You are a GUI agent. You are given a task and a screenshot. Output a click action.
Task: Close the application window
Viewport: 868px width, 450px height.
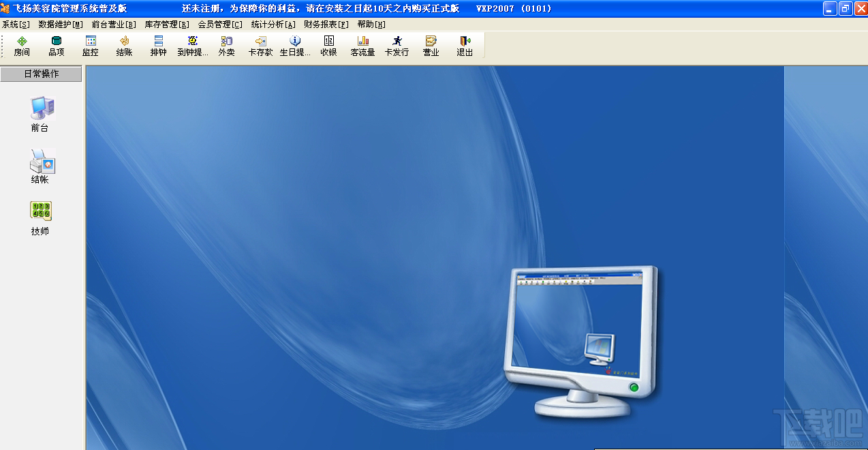tap(861, 8)
